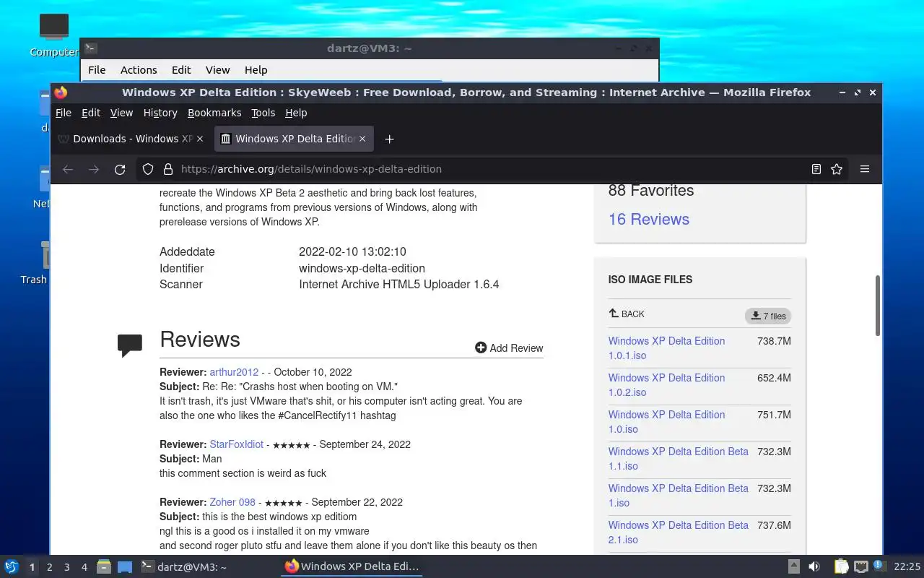Viewport: 924px width, 578px height.
Task: Open Firefox File menu
Action: tap(64, 113)
